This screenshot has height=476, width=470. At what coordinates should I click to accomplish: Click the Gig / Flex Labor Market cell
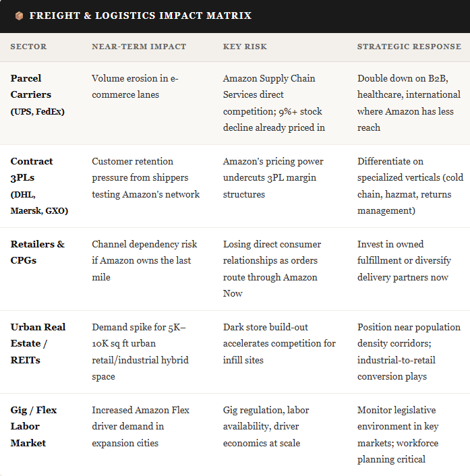coord(34,426)
